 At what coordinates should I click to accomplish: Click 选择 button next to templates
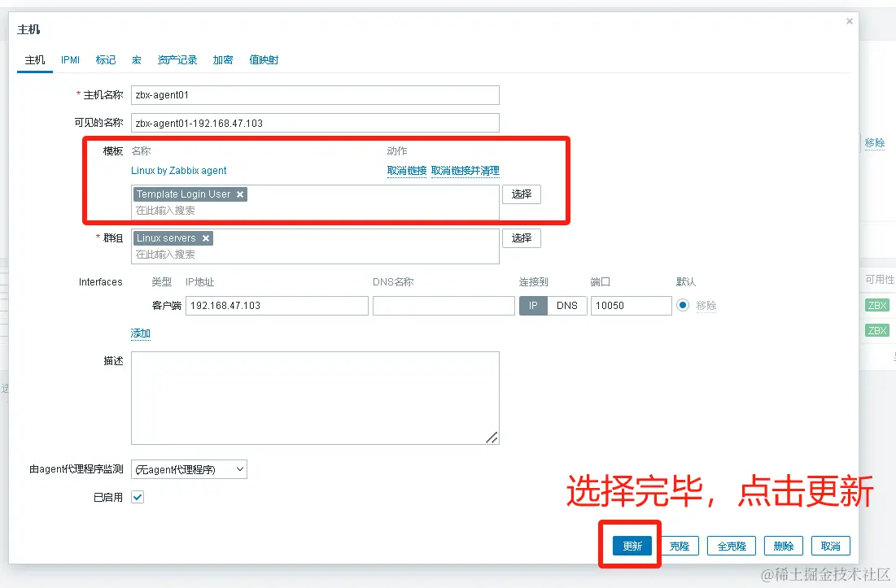coord(522,194)
